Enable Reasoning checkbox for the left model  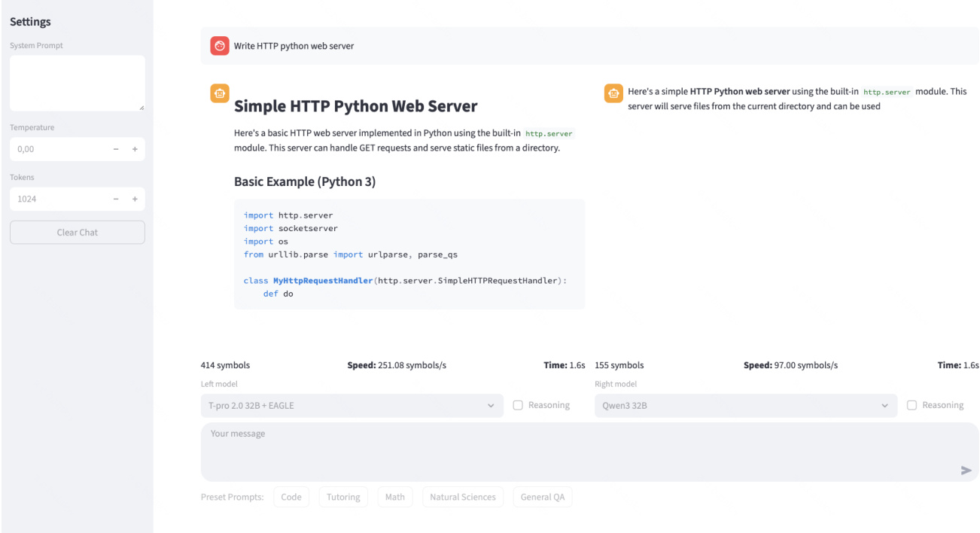coord(518,405)
